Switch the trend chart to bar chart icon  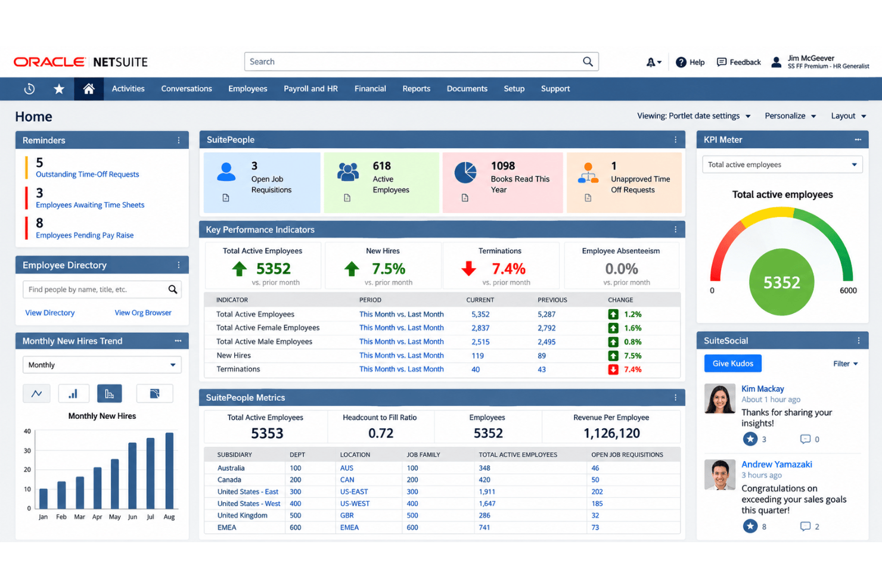click(73, 394)
